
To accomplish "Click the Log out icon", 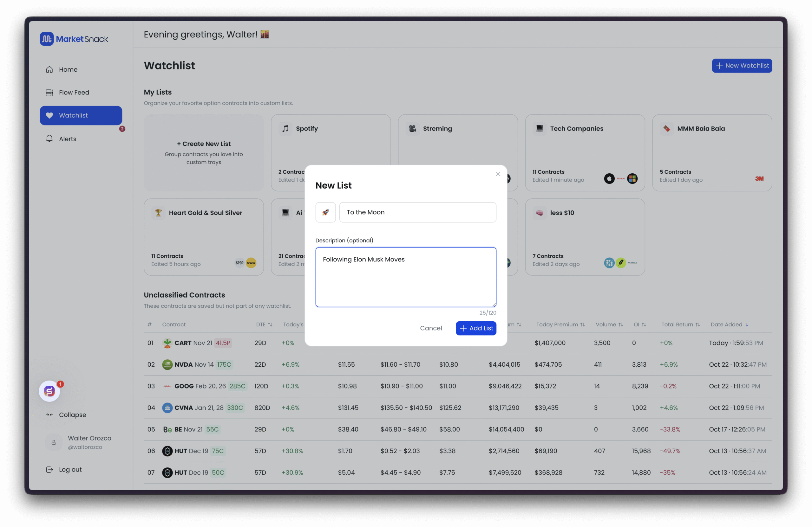I will click(x=49, y=469).
